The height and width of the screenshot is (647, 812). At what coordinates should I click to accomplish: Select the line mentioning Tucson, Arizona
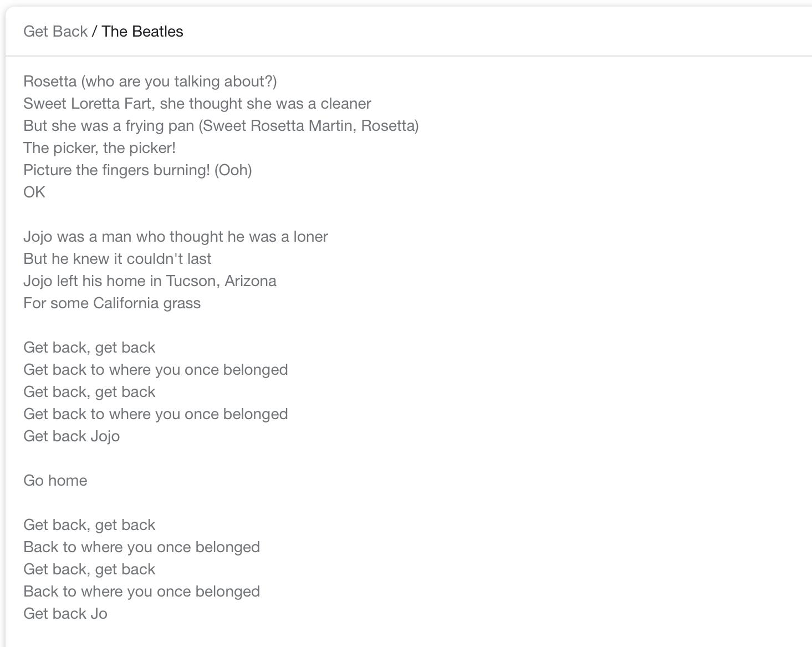(x=150, y=281)
